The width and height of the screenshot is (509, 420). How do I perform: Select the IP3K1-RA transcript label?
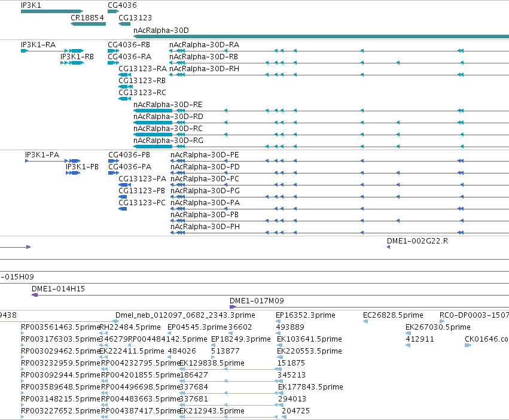point(38,44)
